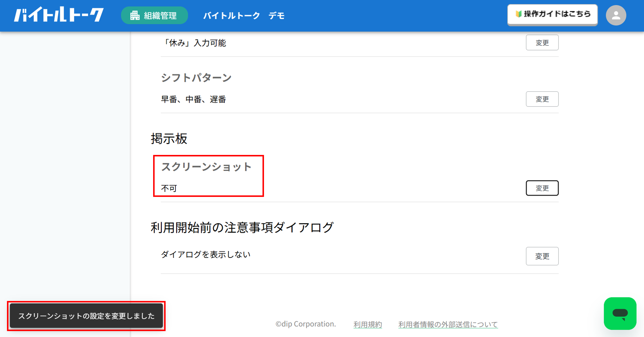Click the バイトルトーク デモ organization name

coord(244,15)
